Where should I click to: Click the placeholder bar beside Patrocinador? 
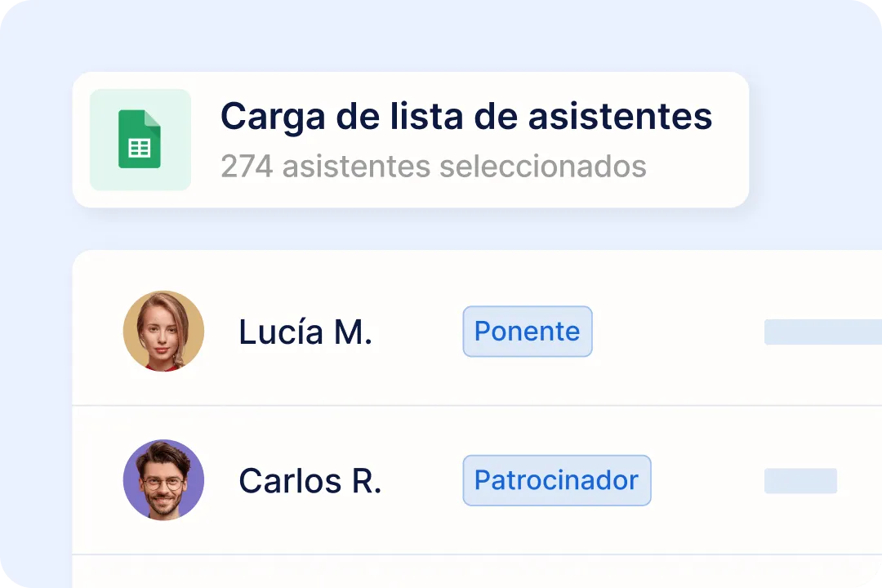[800, 481]
